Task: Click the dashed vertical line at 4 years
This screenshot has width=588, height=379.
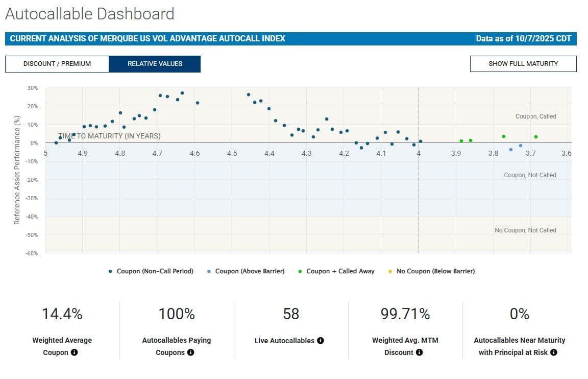Action: click(x=418, y=194)
